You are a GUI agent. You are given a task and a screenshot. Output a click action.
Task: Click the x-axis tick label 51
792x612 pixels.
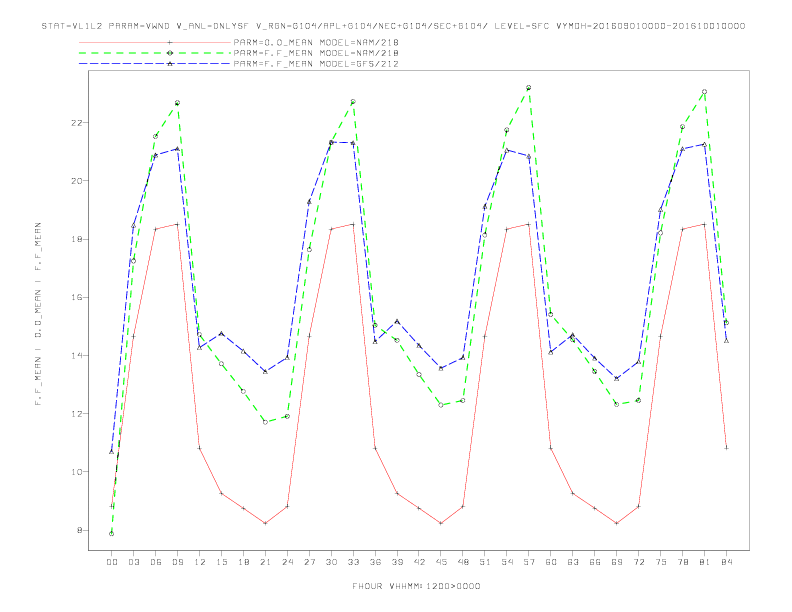pos(485,562)
